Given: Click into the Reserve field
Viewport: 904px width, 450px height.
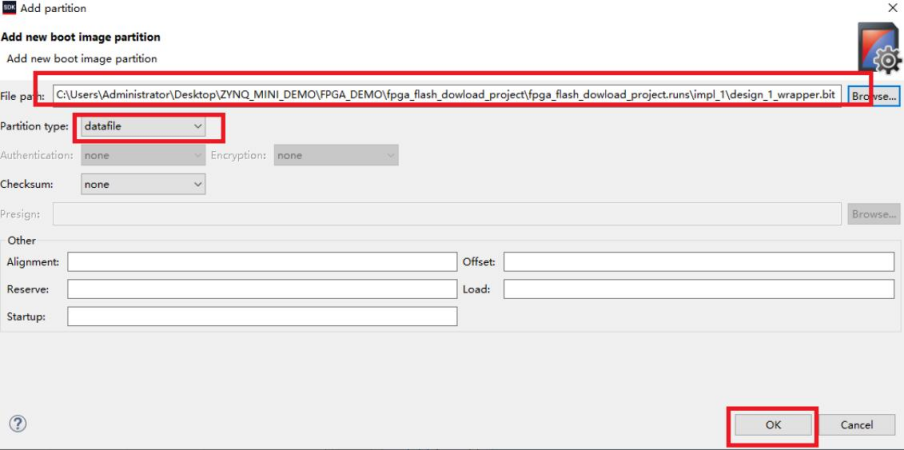Looking at the screenshot, I should pyautogui.click(x=262, y=289).
